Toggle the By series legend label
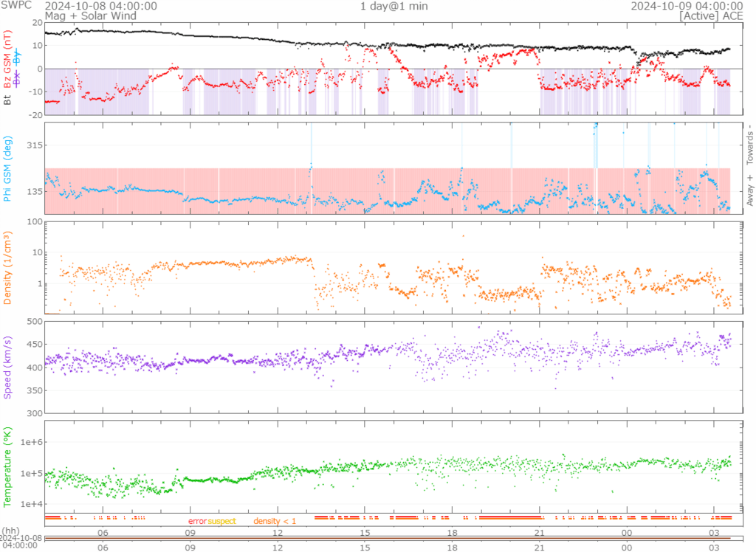This screenshot has width=756, height=552. pyautogui.click(x=17, y=59)
